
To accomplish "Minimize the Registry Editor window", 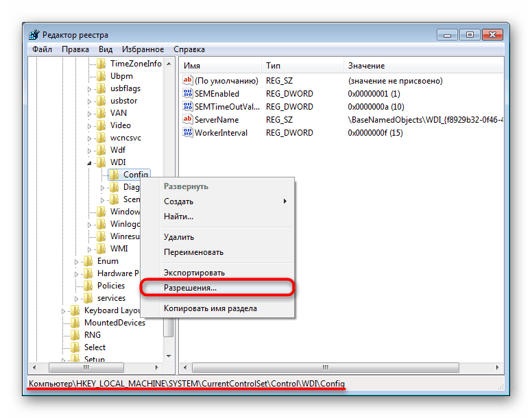I will click(x=447, y=34).
